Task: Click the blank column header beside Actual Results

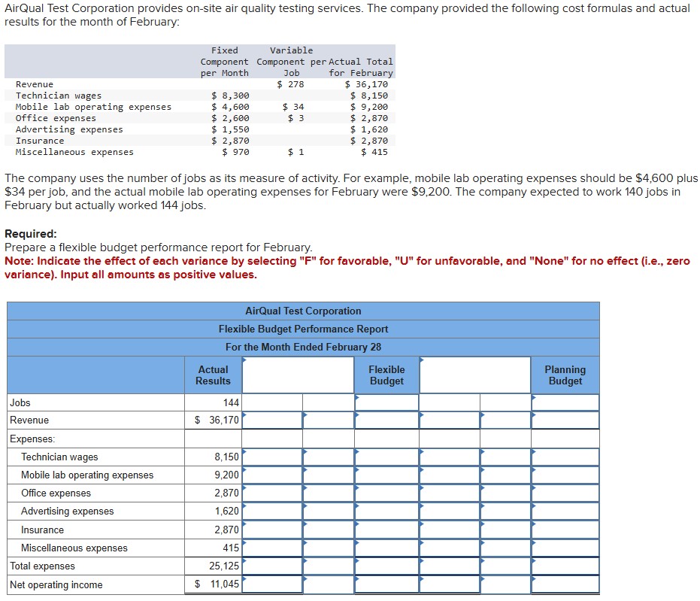Action: point(296,375)
